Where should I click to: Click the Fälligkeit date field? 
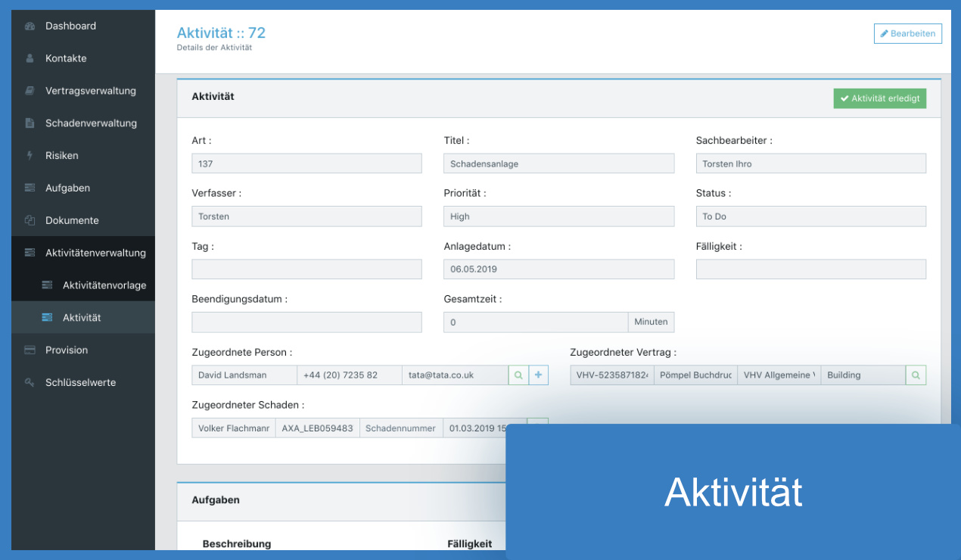(810, 269)
